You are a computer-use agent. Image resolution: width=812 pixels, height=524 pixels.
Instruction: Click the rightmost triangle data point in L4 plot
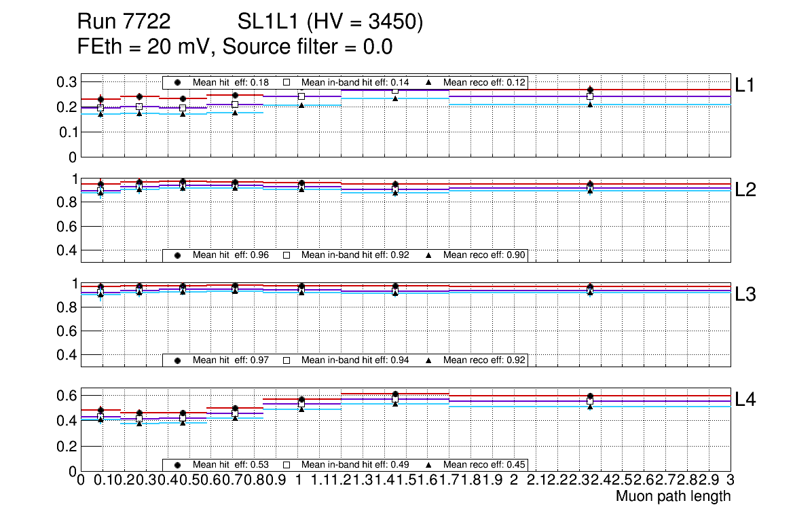coord(590,407)
